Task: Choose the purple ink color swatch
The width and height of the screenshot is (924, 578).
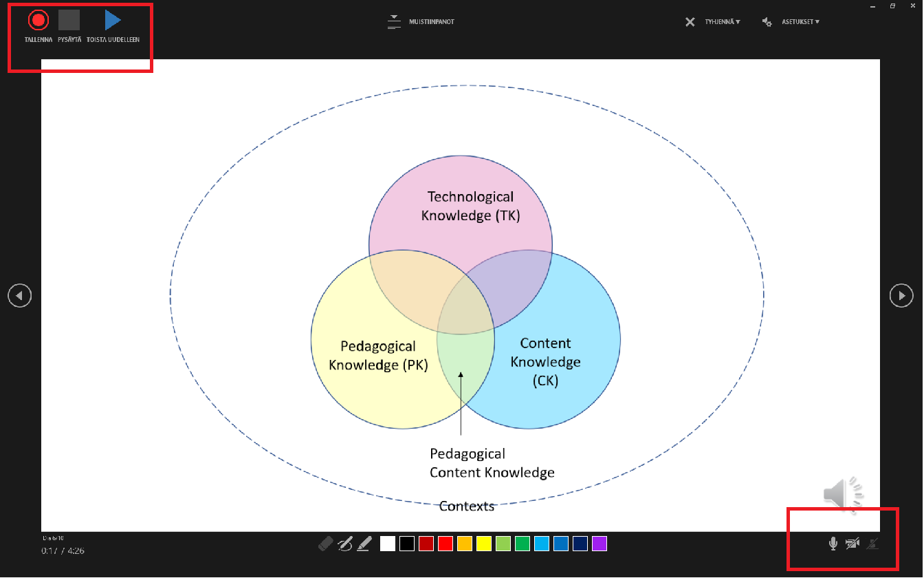Action: (x=599, y=544)
